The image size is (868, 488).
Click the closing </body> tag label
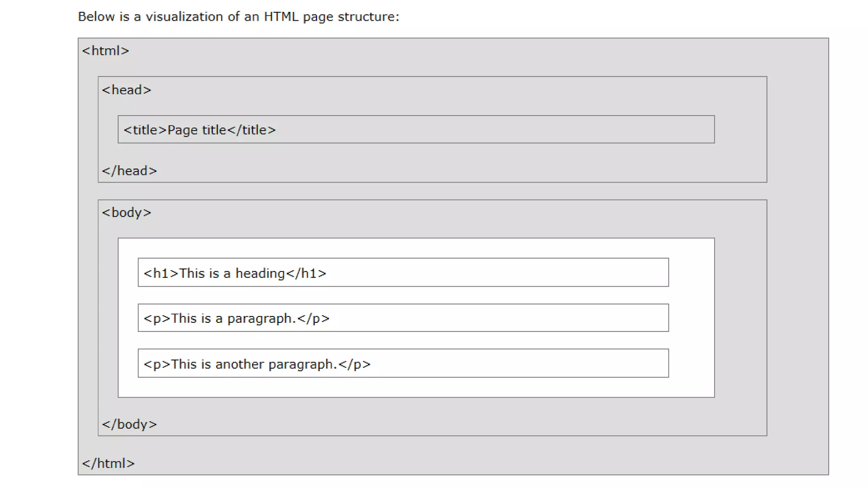[129, 424]
